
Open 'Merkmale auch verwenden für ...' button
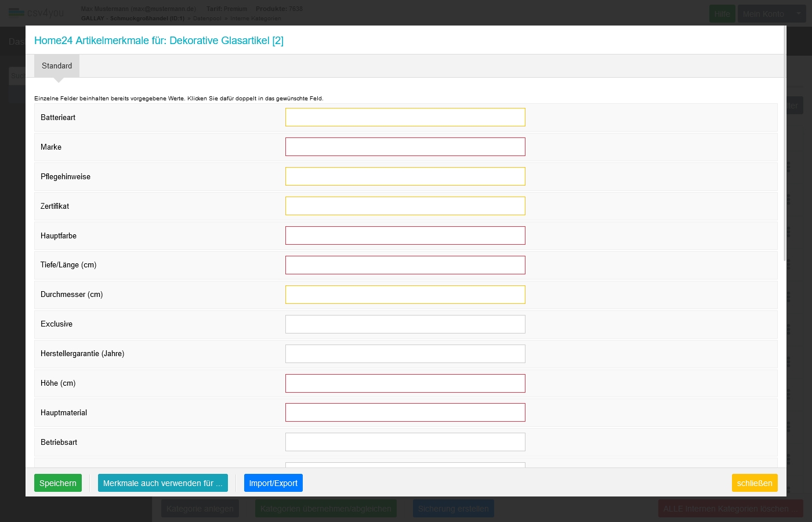click(x=162, y=483)
